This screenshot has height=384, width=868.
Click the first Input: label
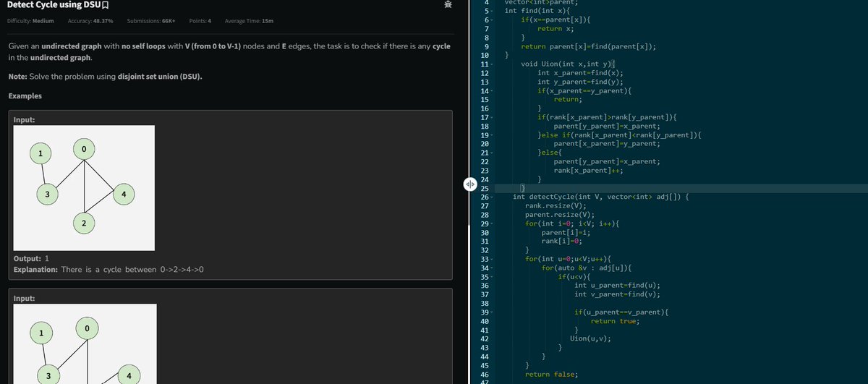pos(25,119)
